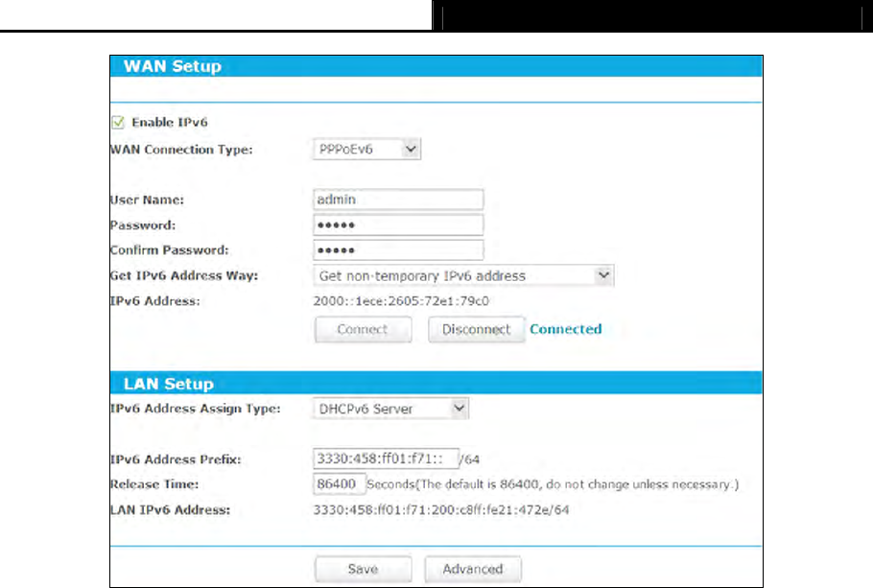The height and width of the screenshot is (588, 873).
Task: Click the Release Time default note text
Action: click(553, 484)
